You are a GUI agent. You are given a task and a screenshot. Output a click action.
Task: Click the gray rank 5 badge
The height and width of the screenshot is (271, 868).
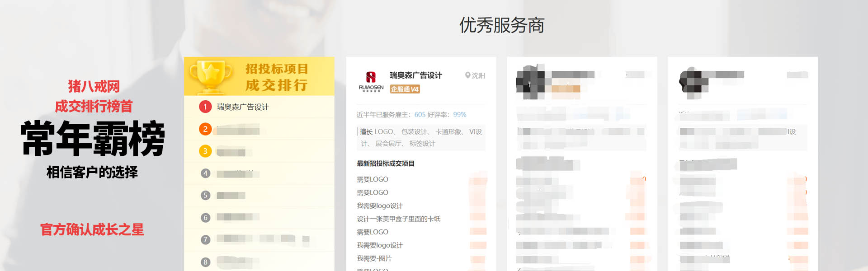point(205,195)
